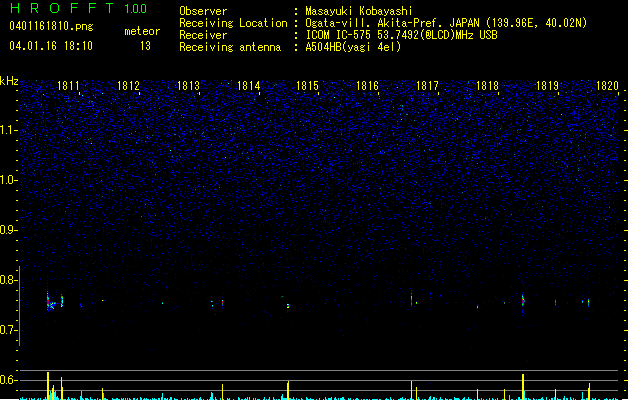Select the filename 0401161810.png

pyautogui.click(x=51, y=26)
